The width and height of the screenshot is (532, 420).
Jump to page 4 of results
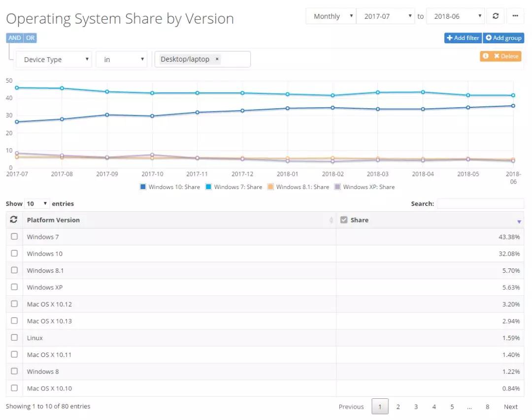pos(434,406)
